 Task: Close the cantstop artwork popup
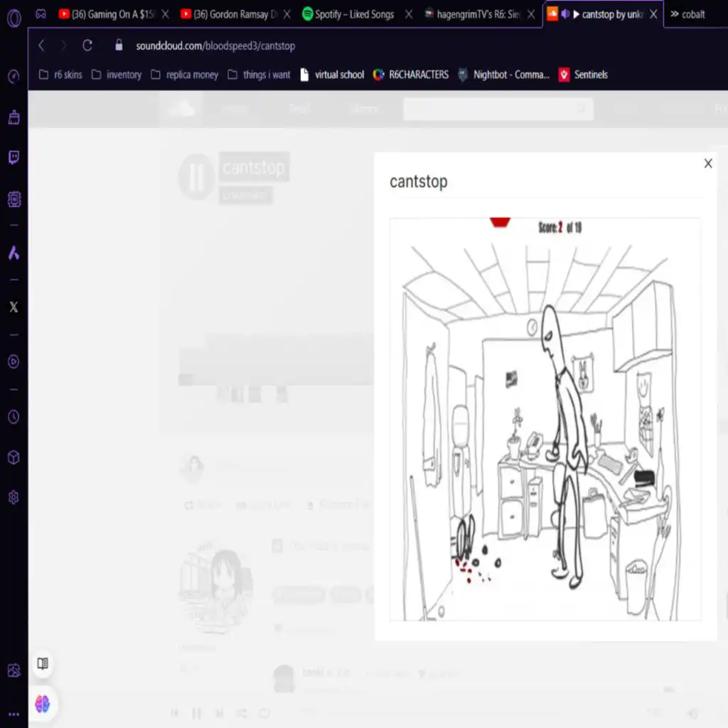pos(707,164)
